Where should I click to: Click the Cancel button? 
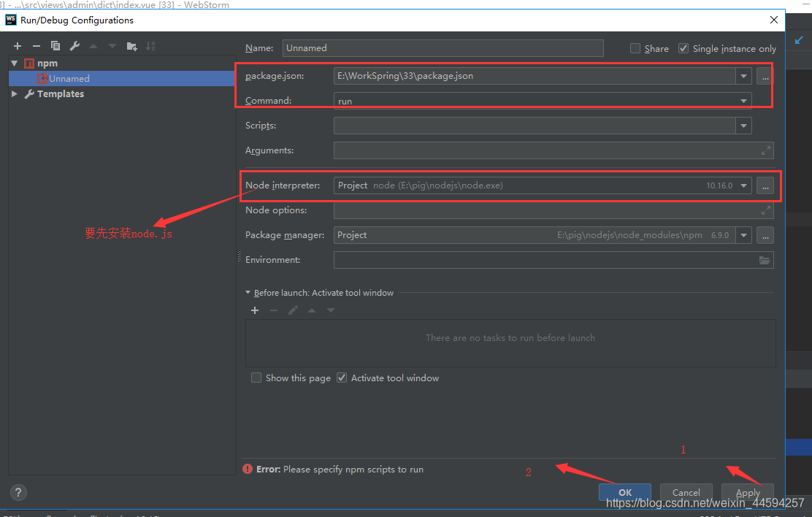click(x=686, y=492)
